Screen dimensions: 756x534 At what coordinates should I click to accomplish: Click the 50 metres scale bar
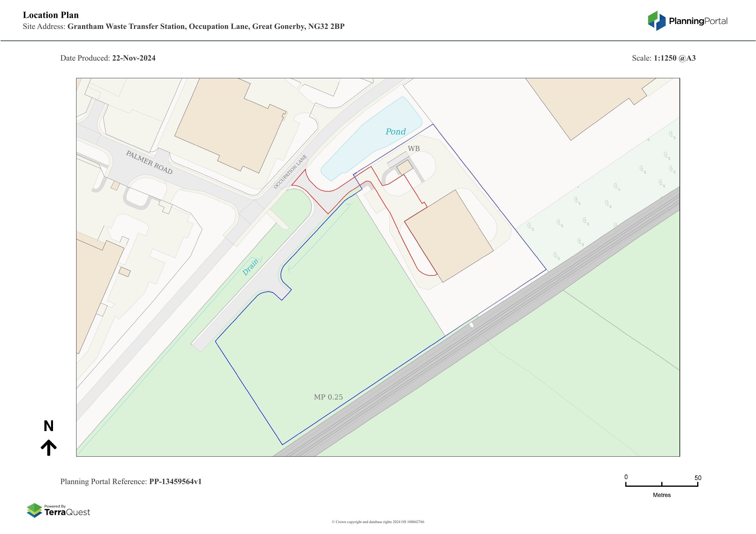pyautogui.click(x=662, y=485)
